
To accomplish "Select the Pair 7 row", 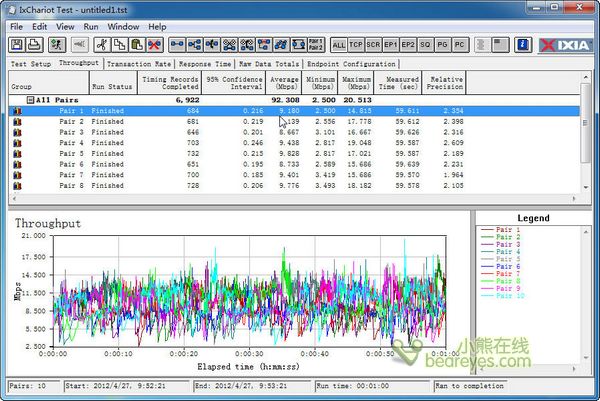I will pyautogui.click(x=294, y=175).
